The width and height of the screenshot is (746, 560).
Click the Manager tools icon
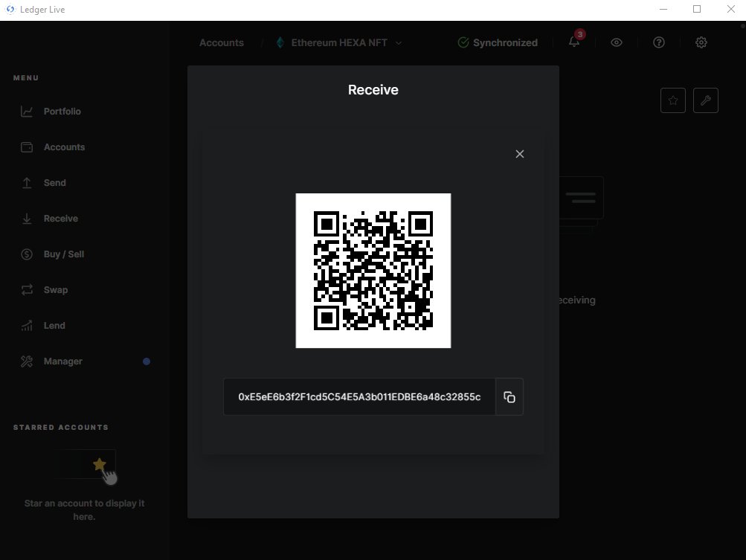coord(27,361)
